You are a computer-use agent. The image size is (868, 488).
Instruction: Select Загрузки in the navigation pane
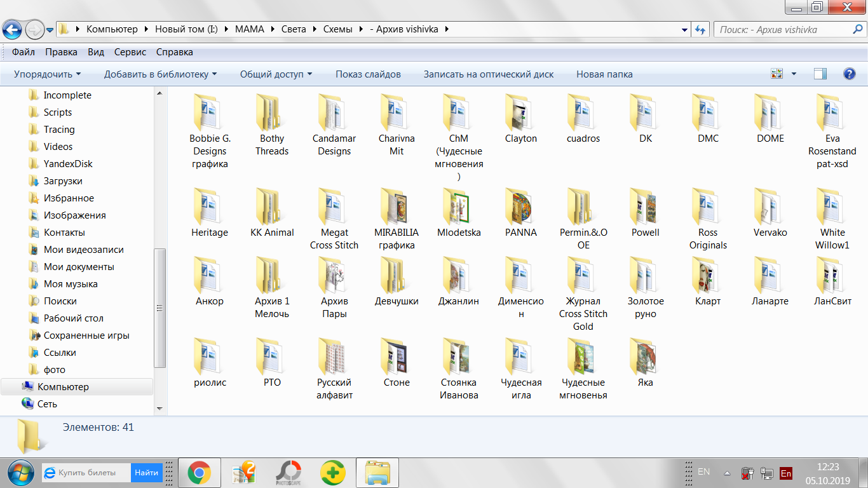pos(63,181)
